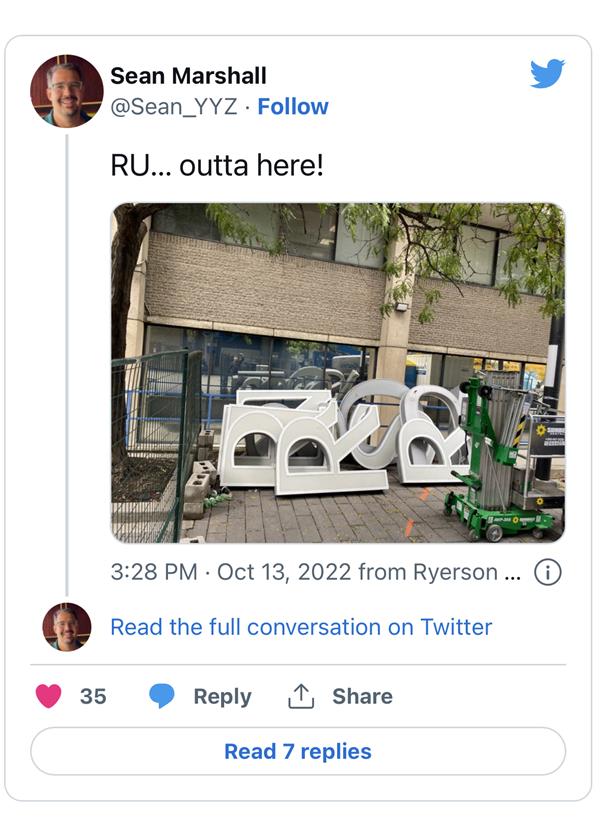
Task: Open Sean Marshall's large profile avatar
Action: point(67,91)
